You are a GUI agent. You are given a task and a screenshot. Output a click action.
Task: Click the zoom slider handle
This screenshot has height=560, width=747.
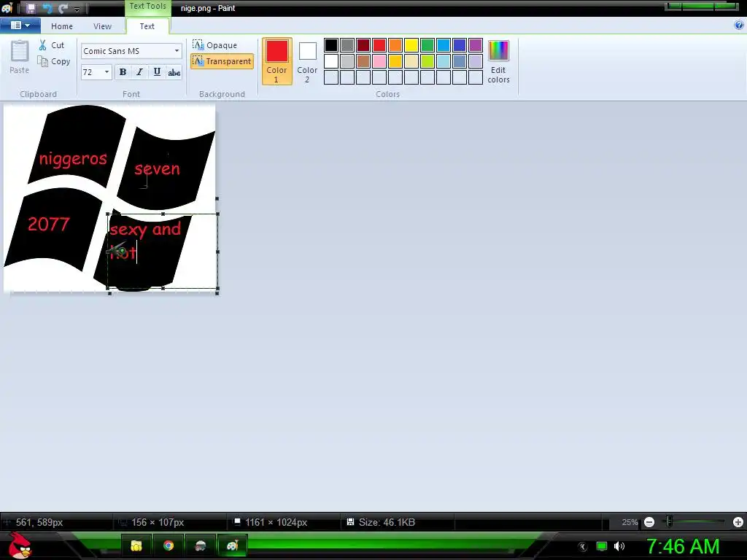pyautogui.click(x=669, y=522)
